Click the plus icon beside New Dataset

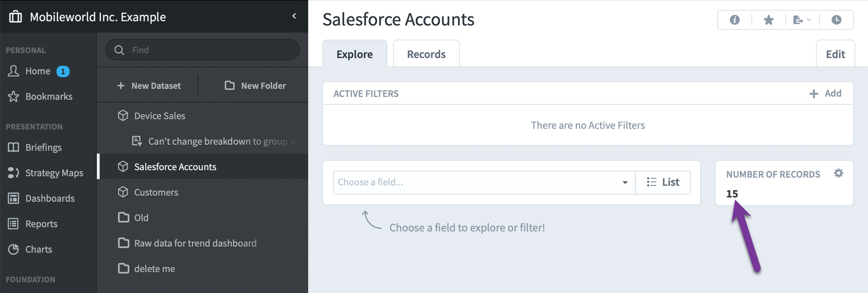click(x=121, y=86)
